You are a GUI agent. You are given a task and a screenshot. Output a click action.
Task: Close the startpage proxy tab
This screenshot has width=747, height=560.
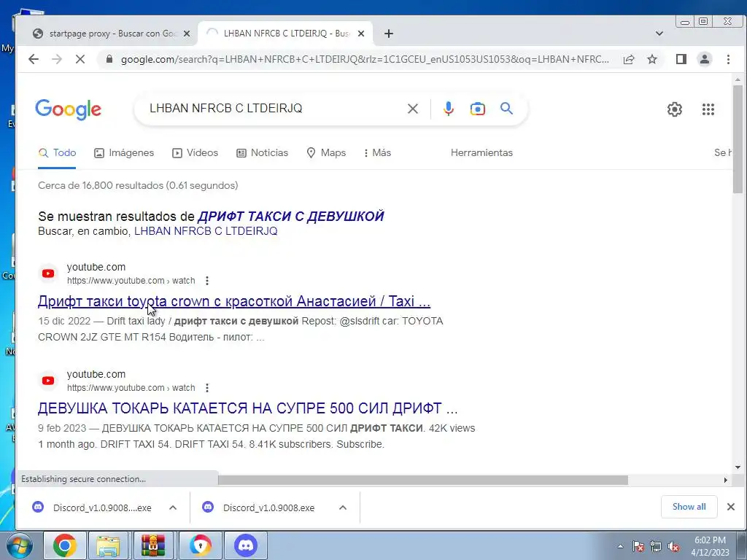coord(187,34)
